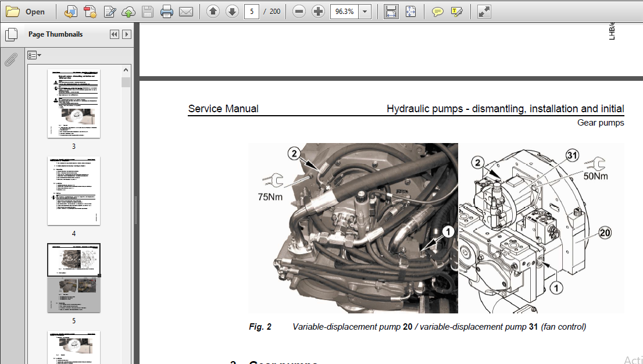Go to the previous page arrow

coord(213,12)
